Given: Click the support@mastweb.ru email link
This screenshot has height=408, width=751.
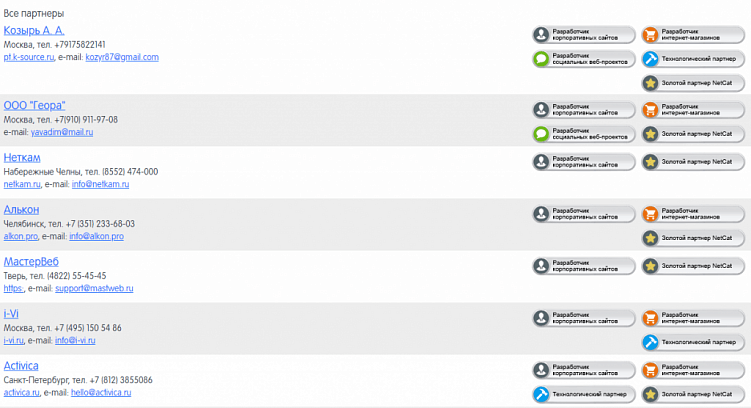Looking at the screenshot, I should point(94,289).
